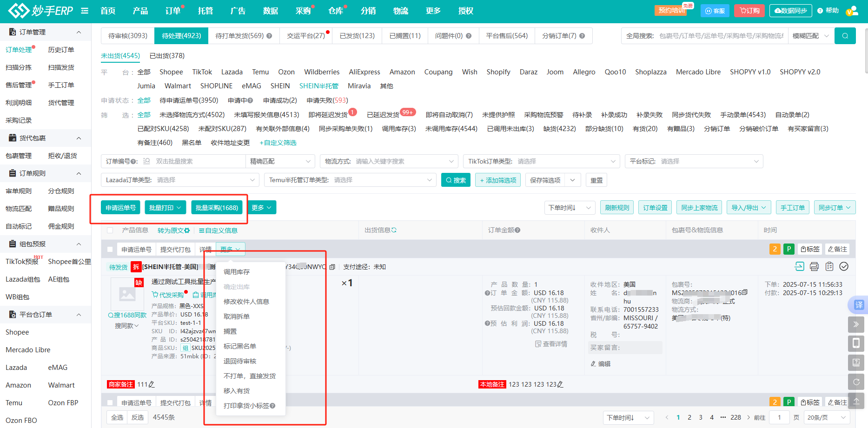Image resolution: width=868 pixels, height=428 pixels.
Task: Click the teal 搜索 button
Action: (x=456, y=180)
